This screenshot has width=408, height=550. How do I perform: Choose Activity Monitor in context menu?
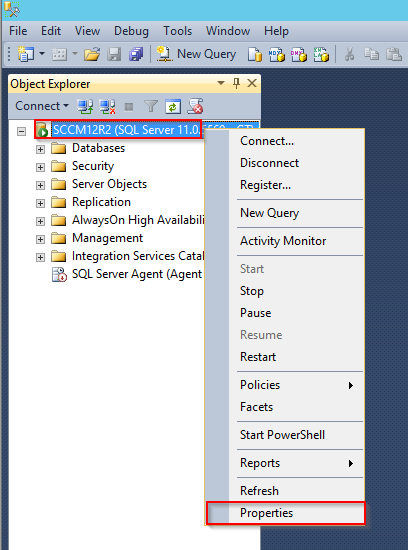[x=285, y=241]
